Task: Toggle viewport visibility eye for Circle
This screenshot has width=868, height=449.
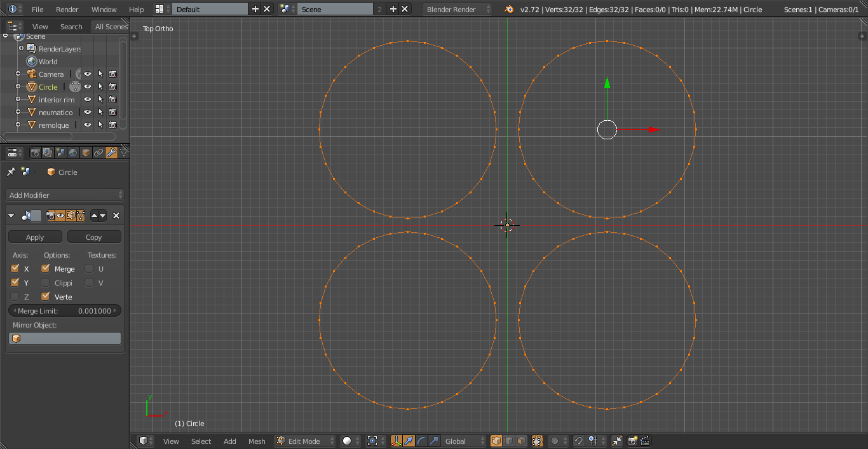Action: click(x=88, y=86)
